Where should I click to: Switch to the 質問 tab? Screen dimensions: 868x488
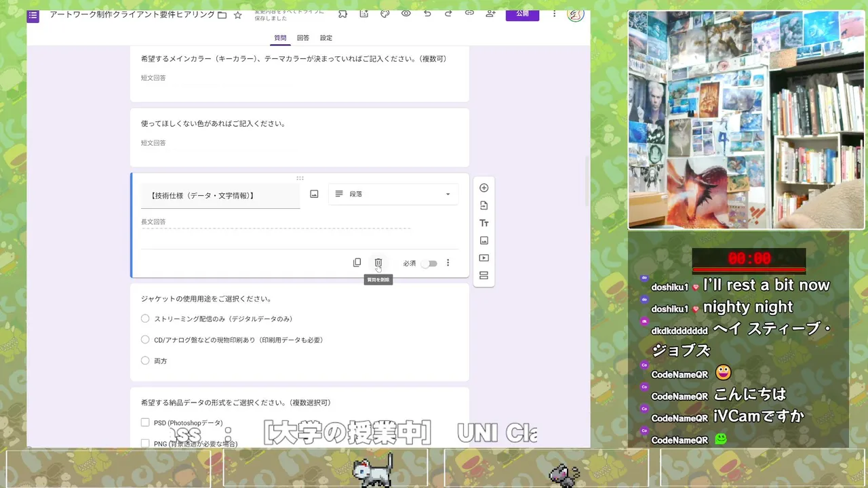tap(280, 38)
